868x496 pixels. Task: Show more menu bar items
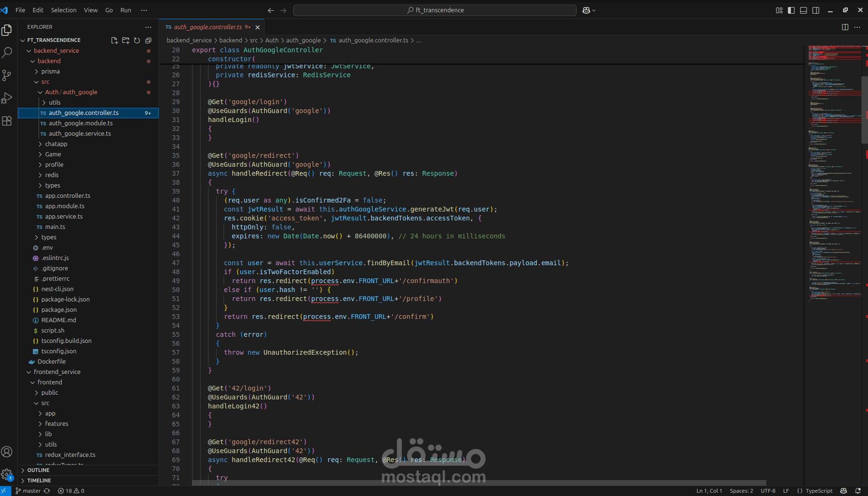pos(144,10)
